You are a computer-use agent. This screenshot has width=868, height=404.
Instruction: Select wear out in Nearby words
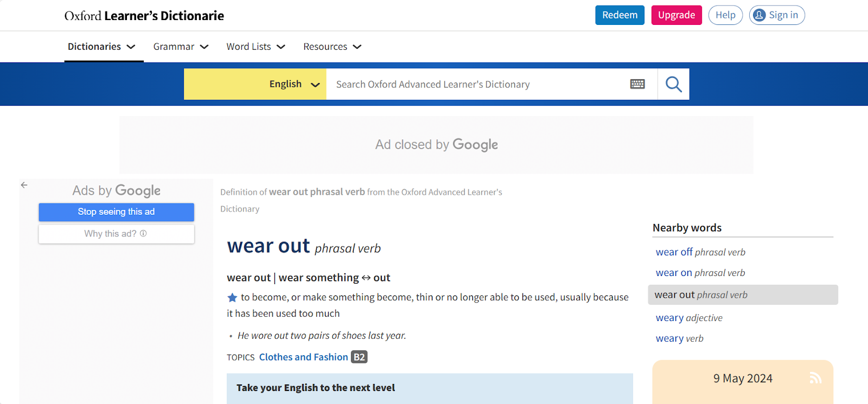coord(743,294)
